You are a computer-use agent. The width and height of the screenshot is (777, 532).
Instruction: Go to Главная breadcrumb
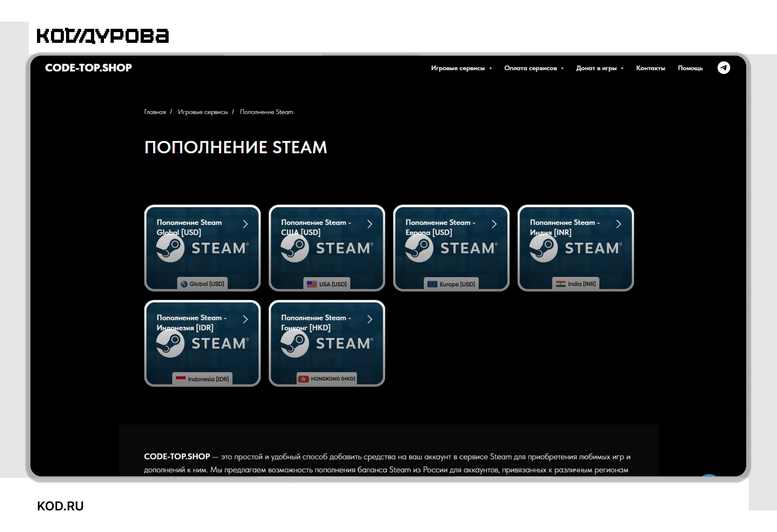pyautogui.click(x=155, y=112)
